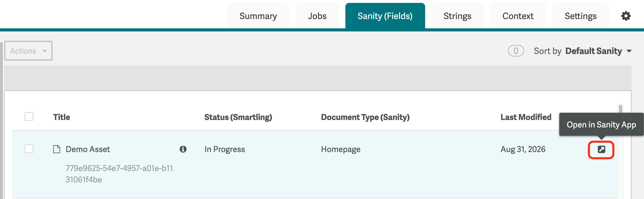Click the Aug 31, 2026 date
Image resolution: width=644 pixels, height=199 pixels.
tap(523, 149)
